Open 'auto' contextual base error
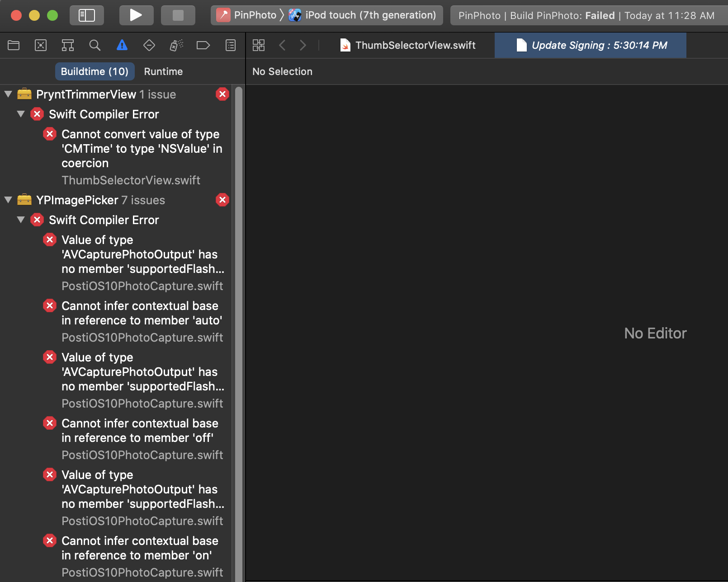 (142, 313)
